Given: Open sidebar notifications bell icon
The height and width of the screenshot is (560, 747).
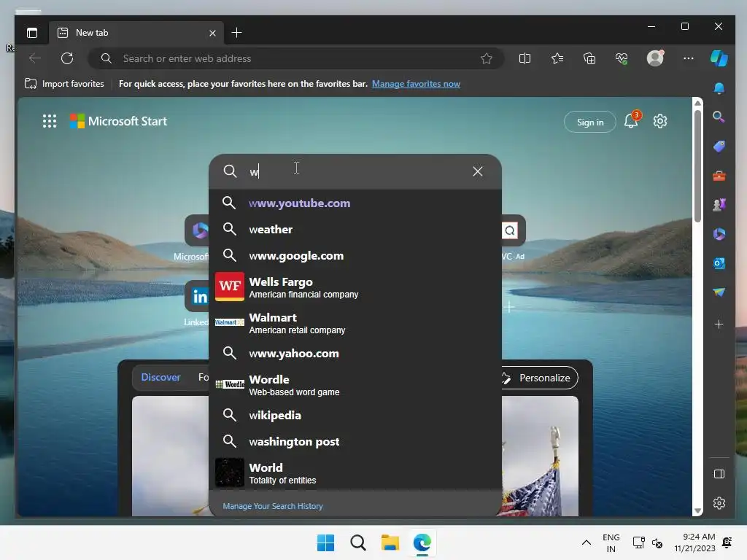Looking at the screenshot, I should tap(719, 88).
